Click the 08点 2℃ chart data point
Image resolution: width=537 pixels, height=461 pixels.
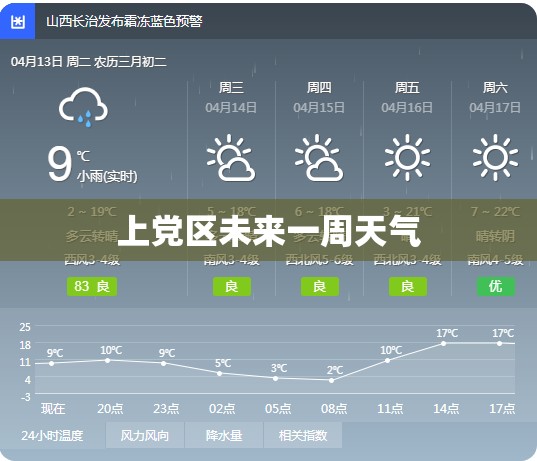click(x=332, y=381)
